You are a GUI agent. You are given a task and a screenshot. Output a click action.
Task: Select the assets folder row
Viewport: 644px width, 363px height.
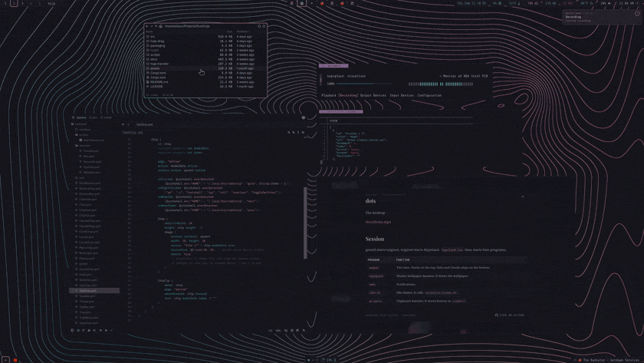click(205, 68)
